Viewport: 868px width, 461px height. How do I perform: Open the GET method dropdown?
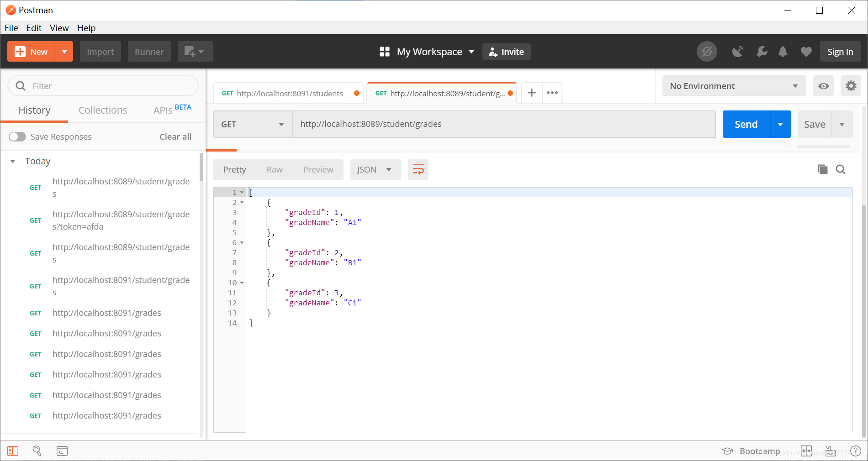click(253, 124)
